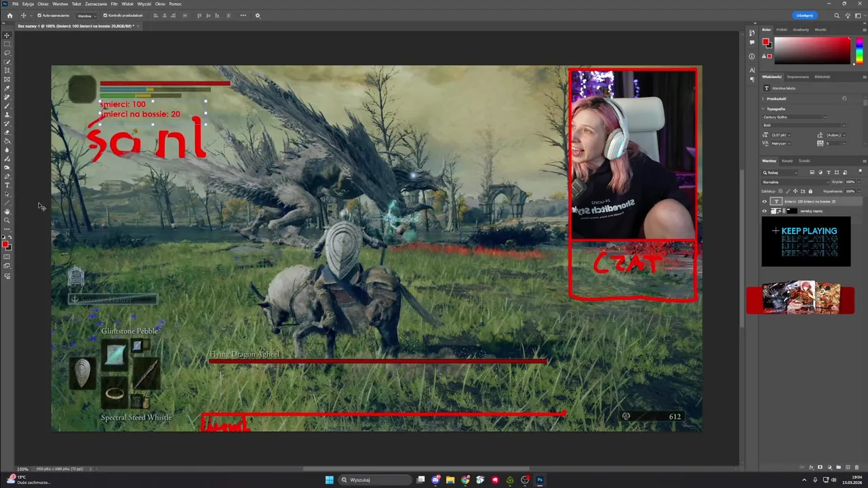
Task: Reset transform in Przekształć section
Action: click(844, 99)
